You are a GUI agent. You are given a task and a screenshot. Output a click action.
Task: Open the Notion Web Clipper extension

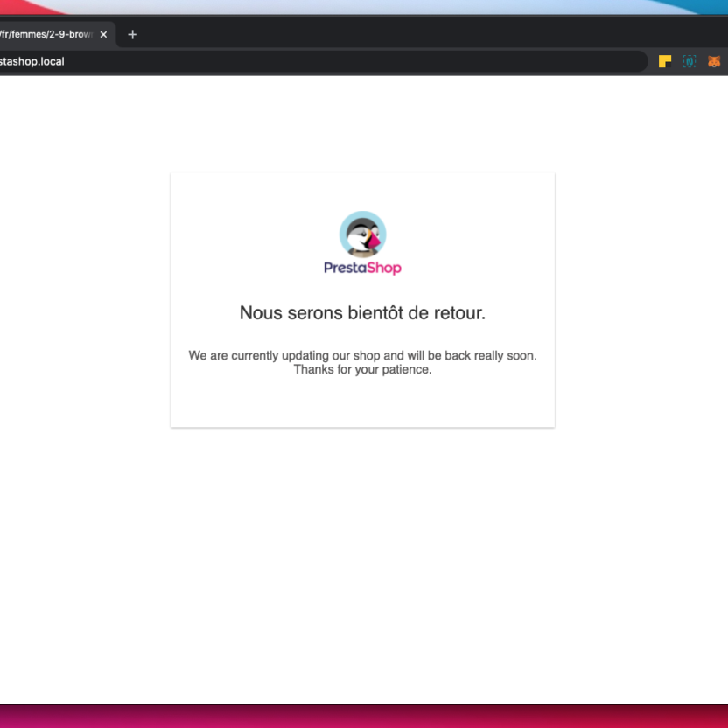point(689,61)
